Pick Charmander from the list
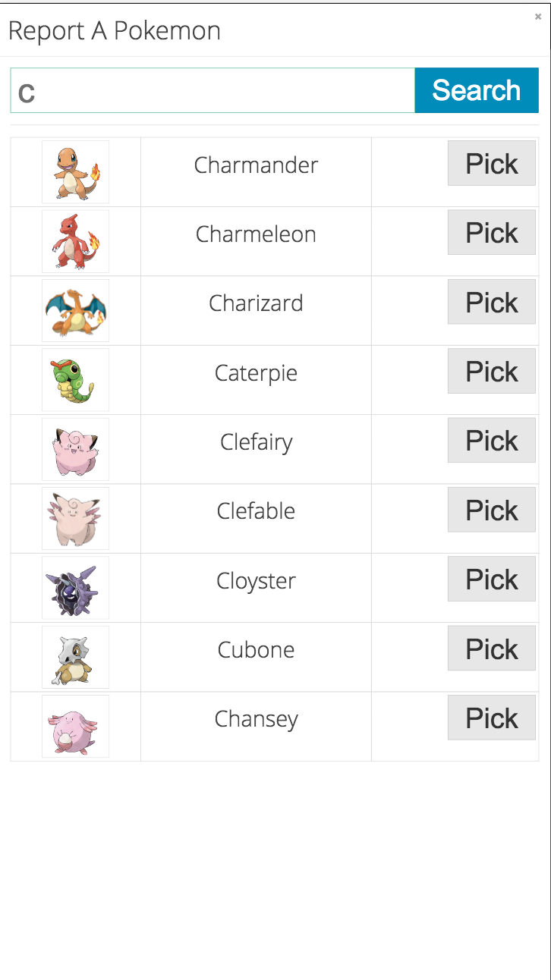The height and width of the screenshot is (980, 551). pyautogui.click(x=491, y=163)
